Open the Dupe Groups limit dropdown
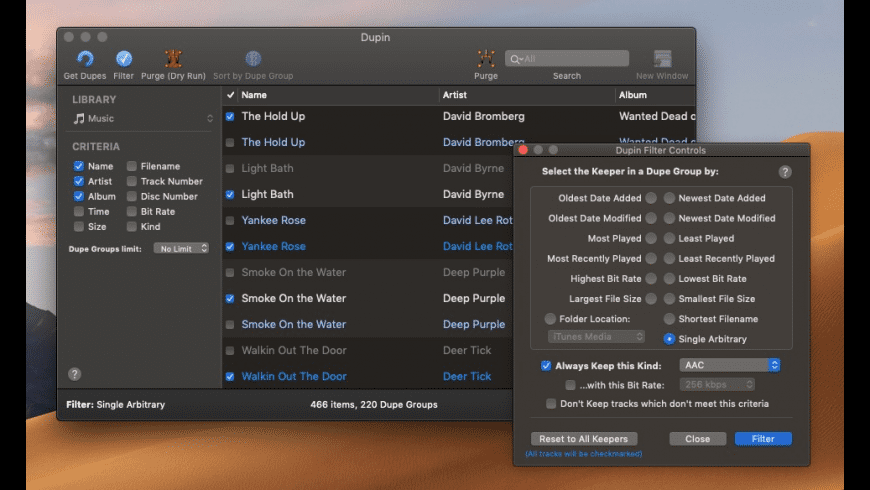Viewport: 870px width, 490px height. (181, 248)
